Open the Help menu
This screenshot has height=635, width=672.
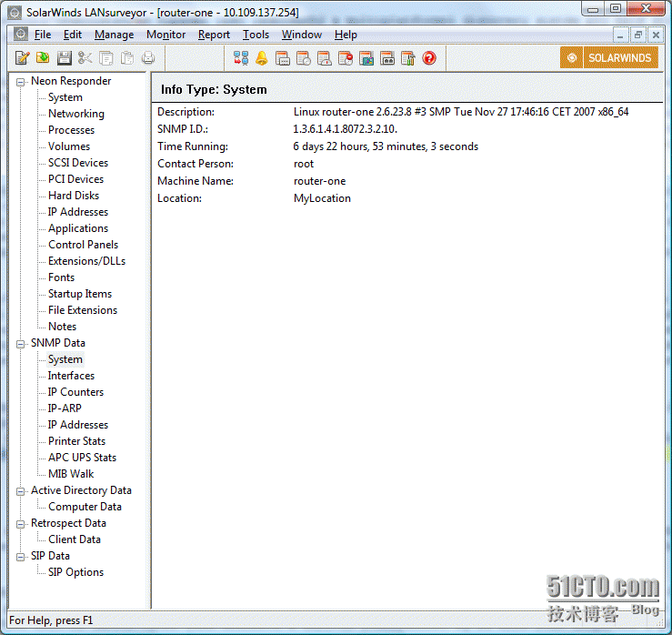click(346, 35)
